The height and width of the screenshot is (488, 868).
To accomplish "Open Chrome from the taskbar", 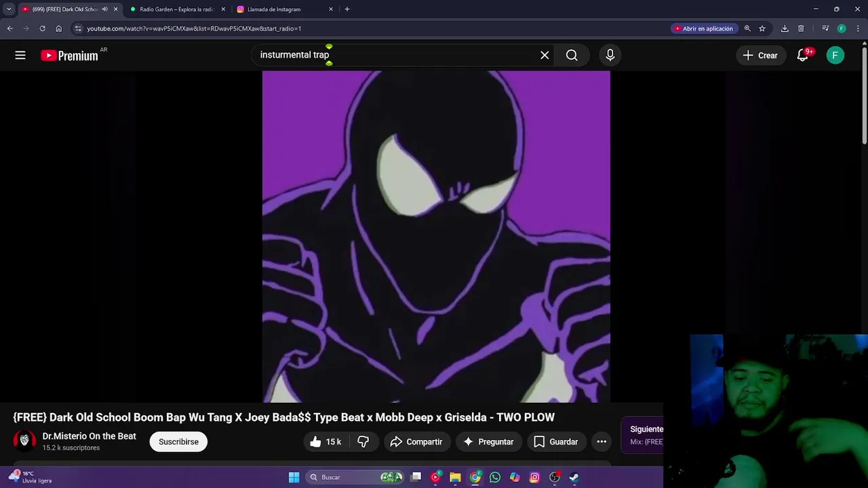I will click(x=475, y=477).
